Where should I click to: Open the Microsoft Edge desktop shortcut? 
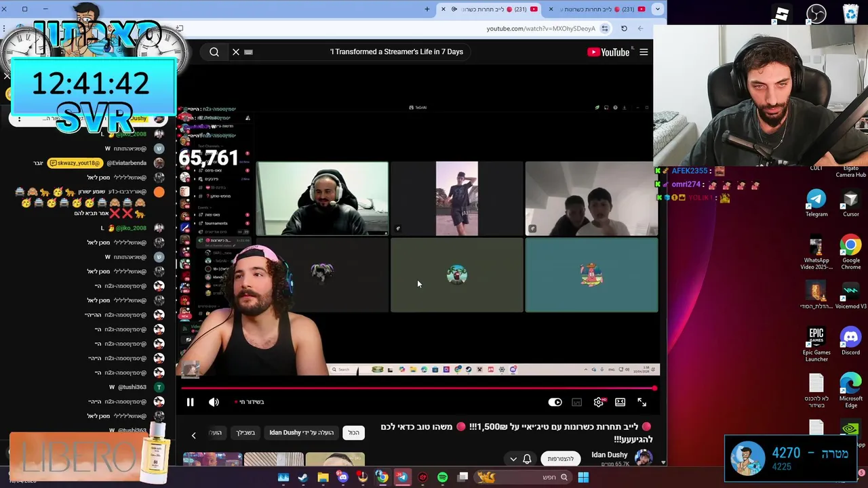(850, 391)
